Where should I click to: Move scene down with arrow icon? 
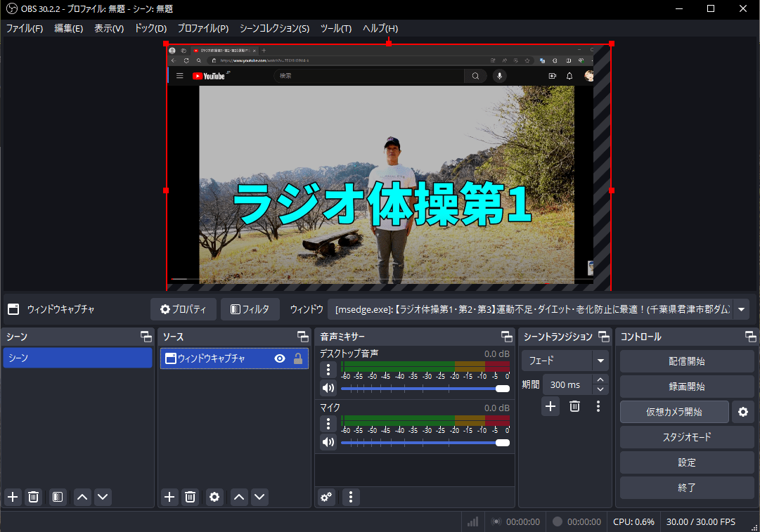[x=103, y=497]
